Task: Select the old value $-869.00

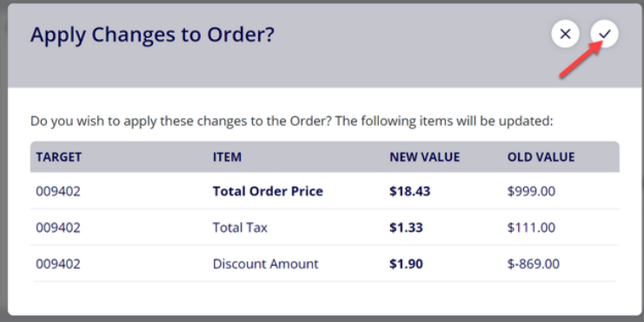Action: [x=533, y=264]
